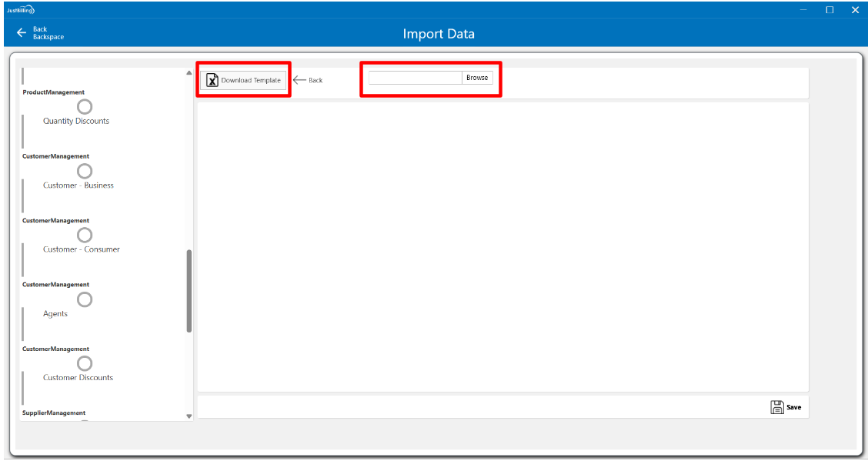
Task: Click the sidebar vertical scrollbar thumb
Action: coord(189,291)
